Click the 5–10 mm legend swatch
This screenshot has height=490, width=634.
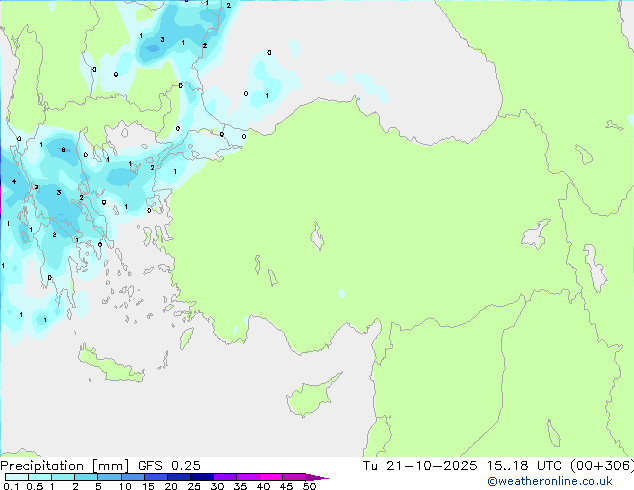[x=109, y=477]
